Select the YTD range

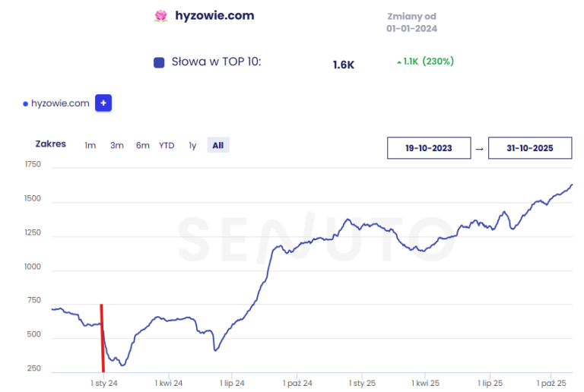coord(167,145)
